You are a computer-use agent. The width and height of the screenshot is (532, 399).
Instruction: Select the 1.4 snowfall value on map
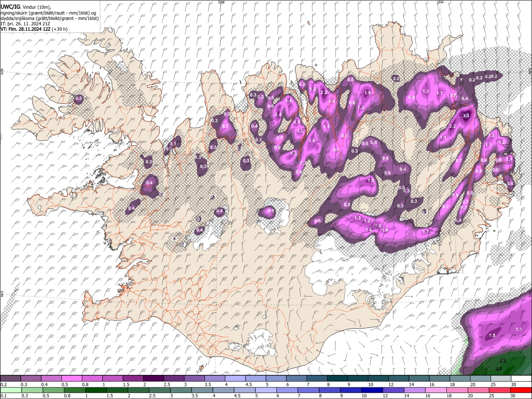pyautogui.click(x=288, y=101)
